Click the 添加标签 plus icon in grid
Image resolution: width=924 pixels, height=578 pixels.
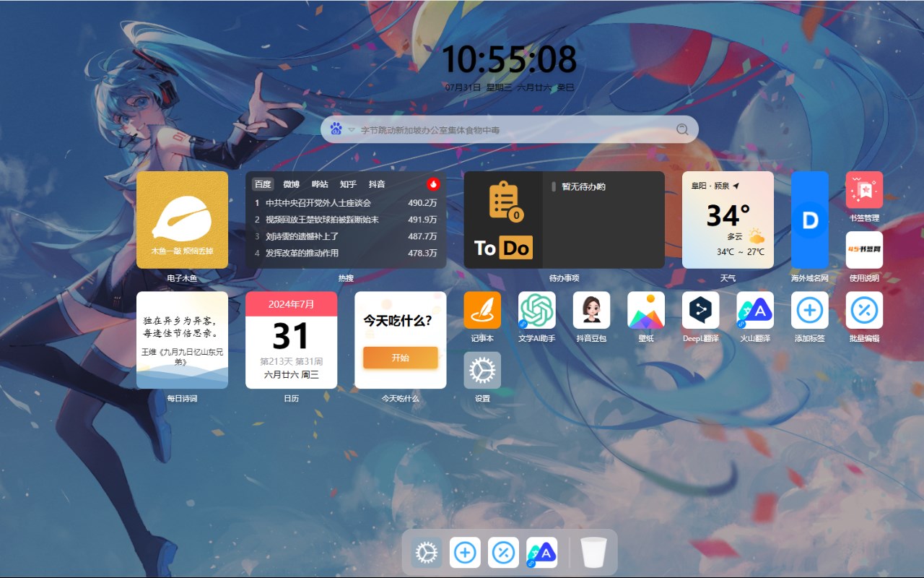tap(809, 310)
